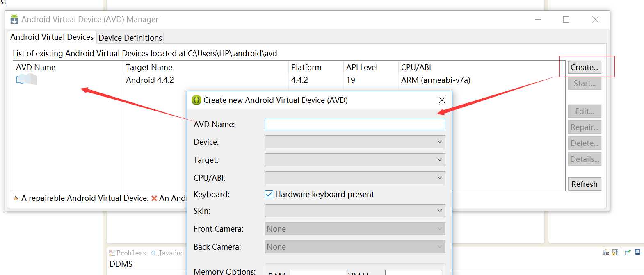This screenshot has width=644, height=275.
Task: Click the Create... button
Action: click(x=585, y=67)
